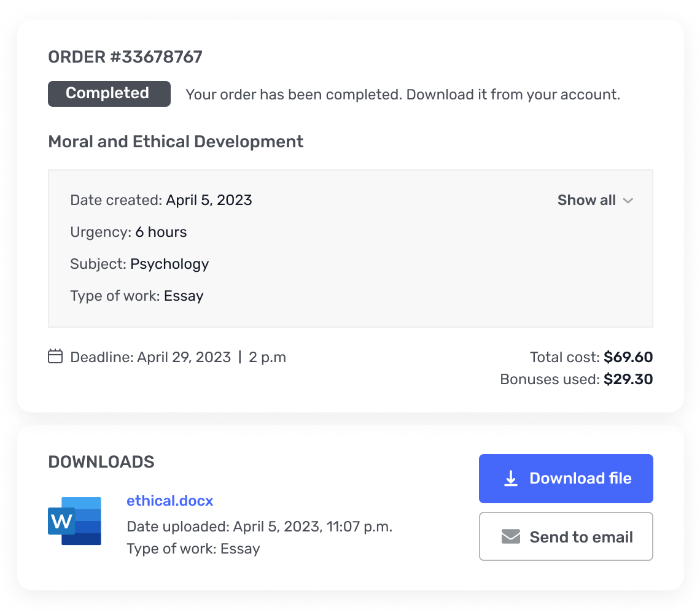Select the upload date of ethical.docx
The width and height of the screenshot is (700, 610).
point(259,527)
